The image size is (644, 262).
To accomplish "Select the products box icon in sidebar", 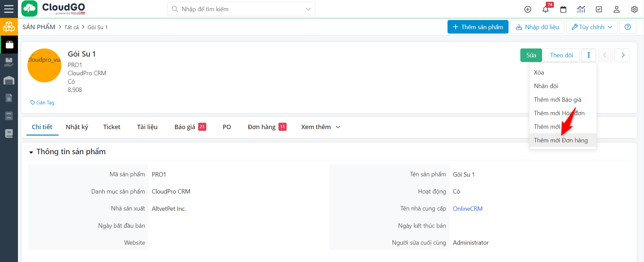I will (9, 44).
